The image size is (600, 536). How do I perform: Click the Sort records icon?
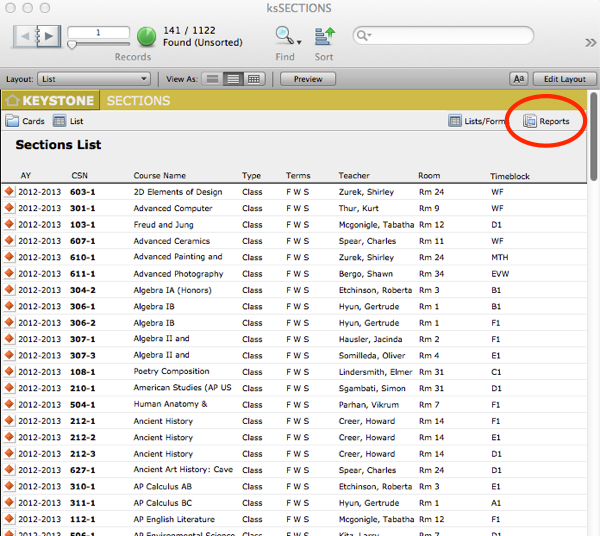point(324,37)
